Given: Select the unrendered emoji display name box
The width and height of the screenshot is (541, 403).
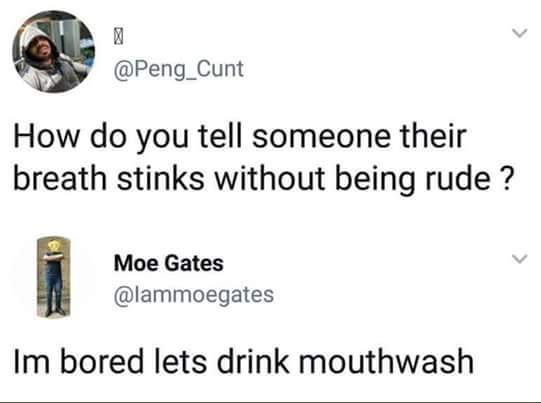Looking at the screenshot, I should click(118, 37).
